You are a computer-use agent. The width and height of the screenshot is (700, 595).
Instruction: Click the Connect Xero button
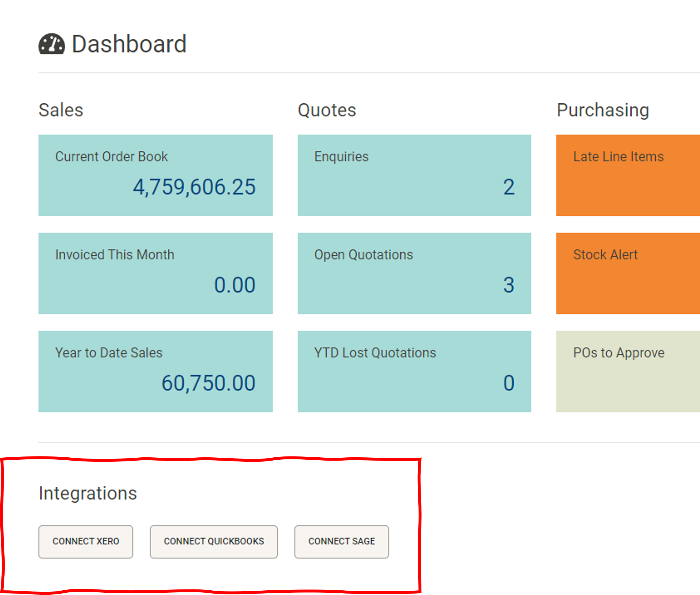tap(86, 541)
